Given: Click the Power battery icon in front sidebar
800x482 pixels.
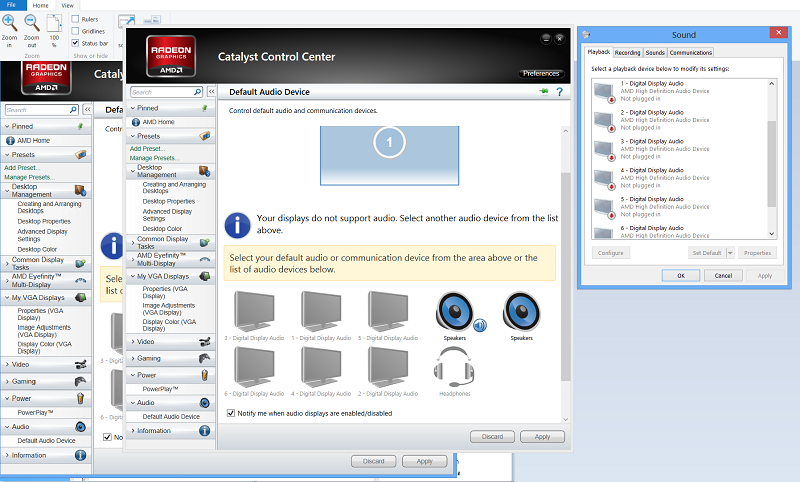Looking at the screenshot, I should [x=205, y=375].
